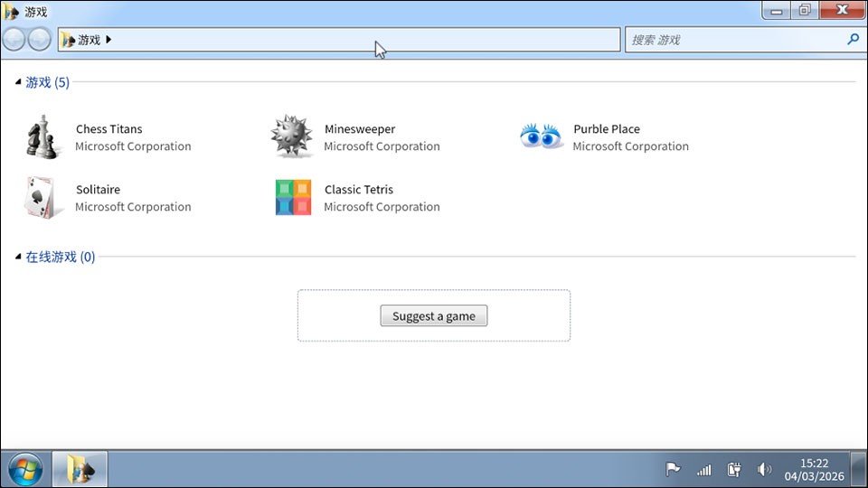Open the Chess Titans game icon

pyautogui.click(x=42, y=137)
